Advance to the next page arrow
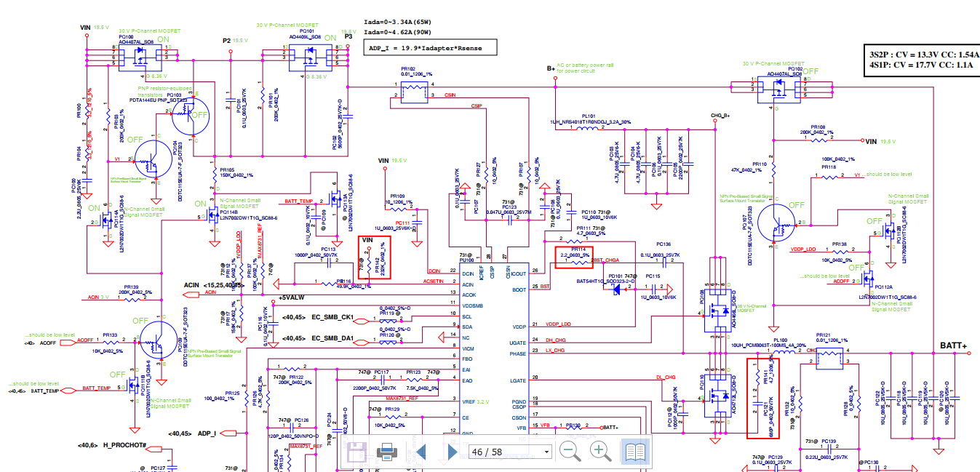Screen dimensions: 980x472 (x=451, y=452)
